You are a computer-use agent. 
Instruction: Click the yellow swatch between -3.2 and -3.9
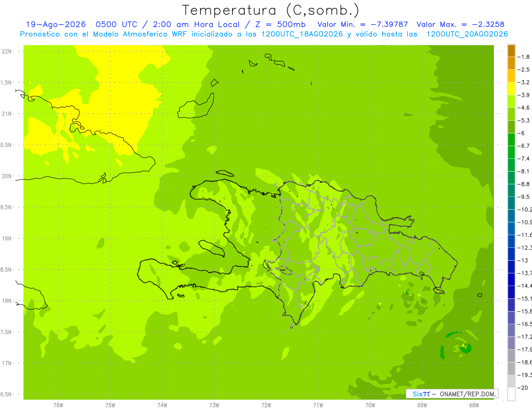tap(511, 89)
